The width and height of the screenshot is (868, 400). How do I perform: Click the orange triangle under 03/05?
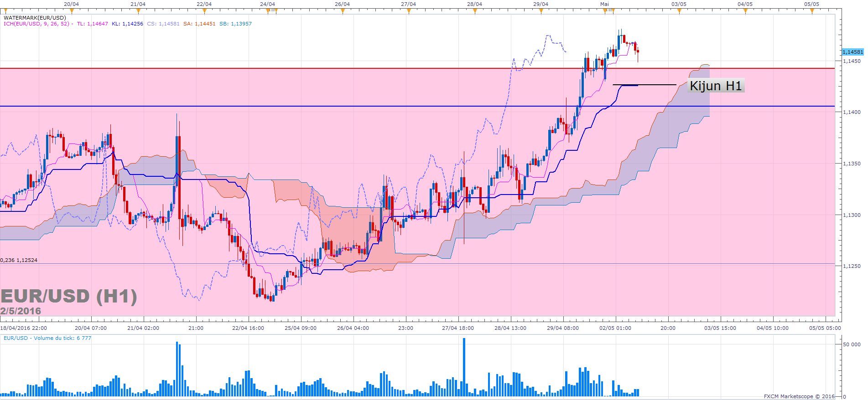pyautogui.click(x=679, y=11)
